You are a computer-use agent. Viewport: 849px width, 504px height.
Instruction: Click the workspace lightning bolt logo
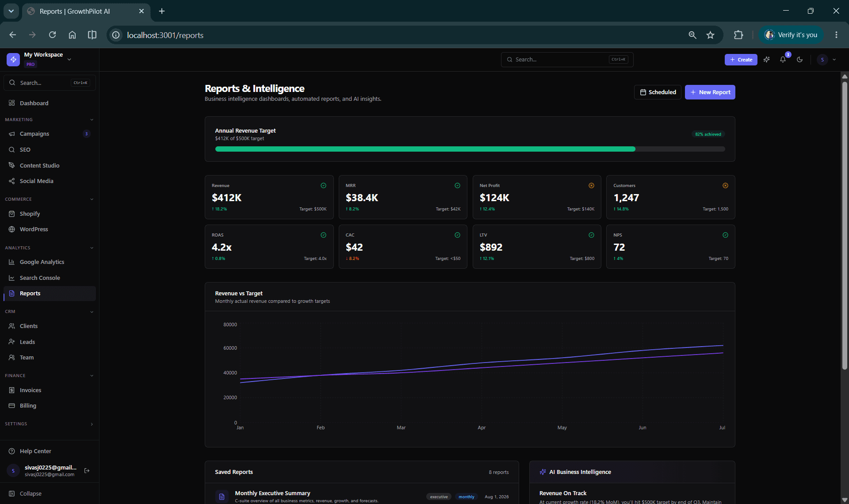coord(13,59)
